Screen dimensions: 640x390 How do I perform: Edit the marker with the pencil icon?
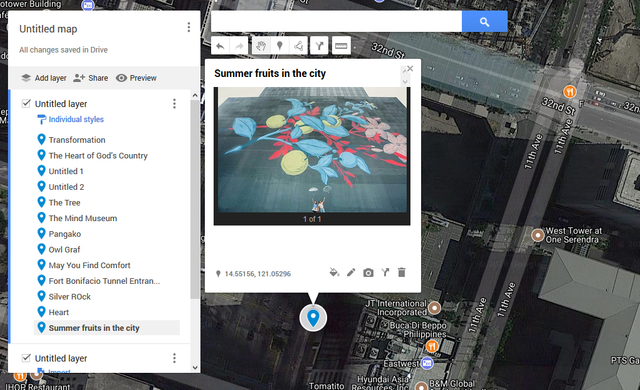coord(351,273)
